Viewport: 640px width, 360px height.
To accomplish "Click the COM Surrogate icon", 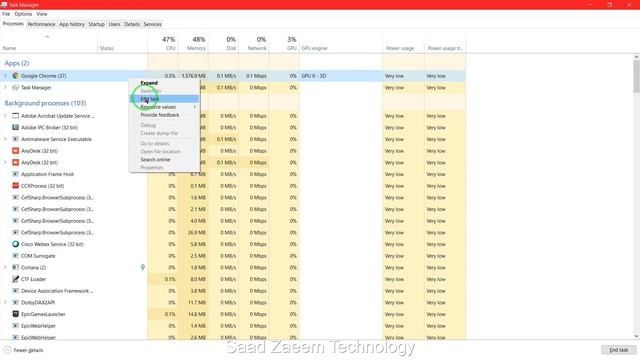I will [x=16, y=256].
